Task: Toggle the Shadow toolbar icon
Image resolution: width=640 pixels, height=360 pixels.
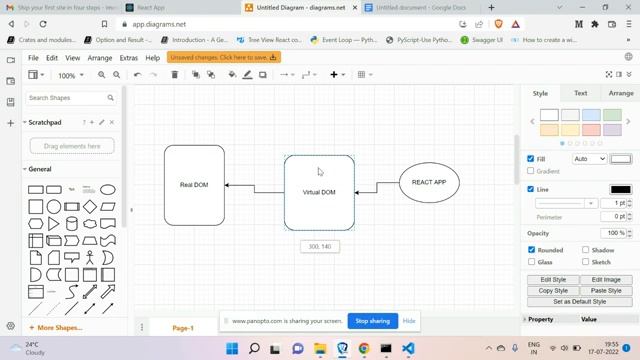Action: pos(263,75)
